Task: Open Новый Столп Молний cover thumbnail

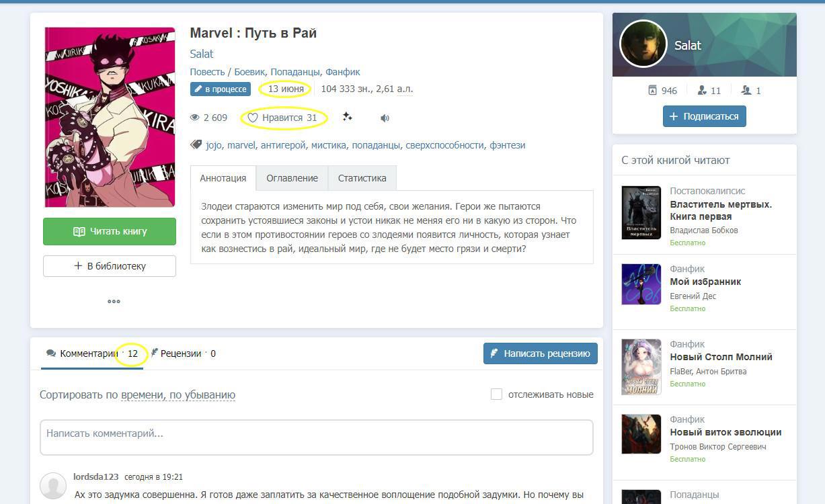Action: [x=641, y=366]
